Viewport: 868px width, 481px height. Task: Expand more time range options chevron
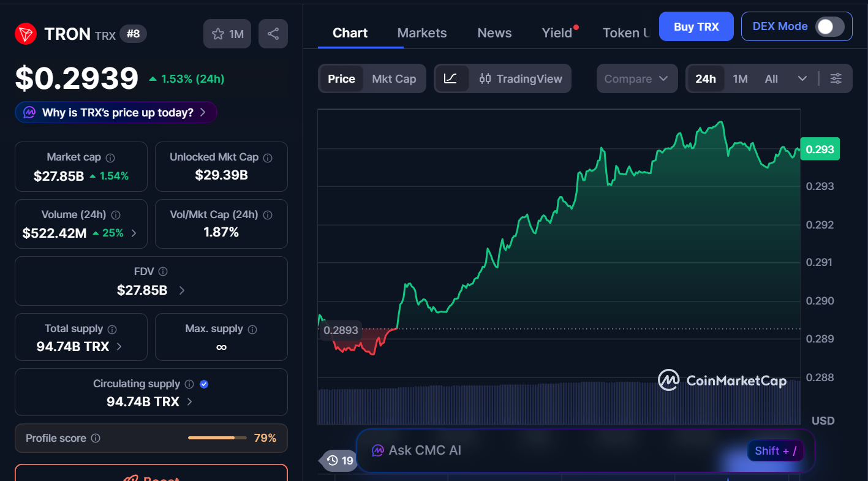[x=802, y=78]
